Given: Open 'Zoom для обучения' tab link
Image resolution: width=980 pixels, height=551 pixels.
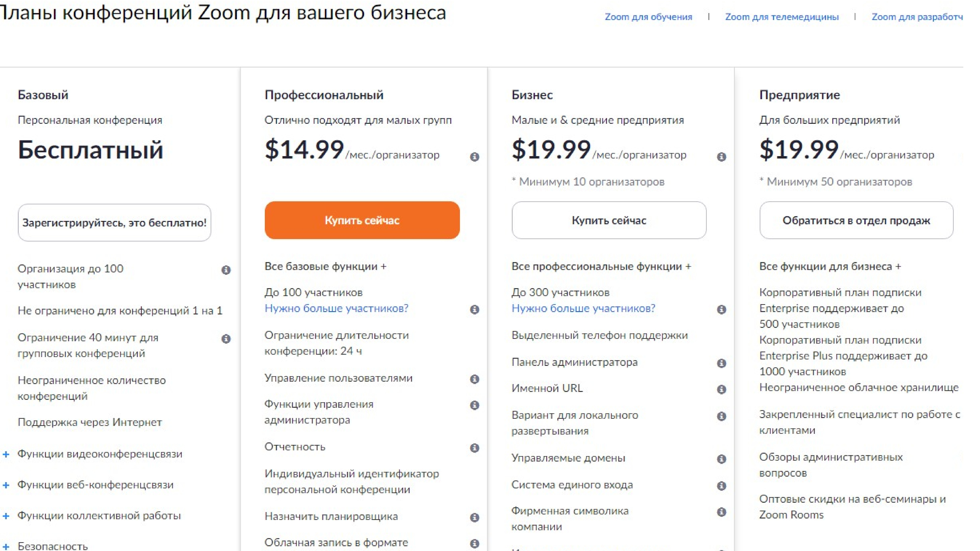Looking at the screenshot, I should (x=648, y=17).
